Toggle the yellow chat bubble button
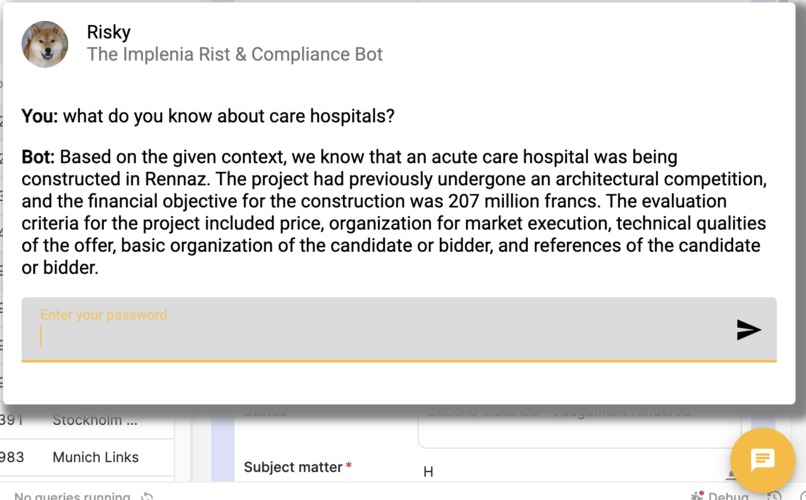The image size is (806, 500). tap(763, 459)
